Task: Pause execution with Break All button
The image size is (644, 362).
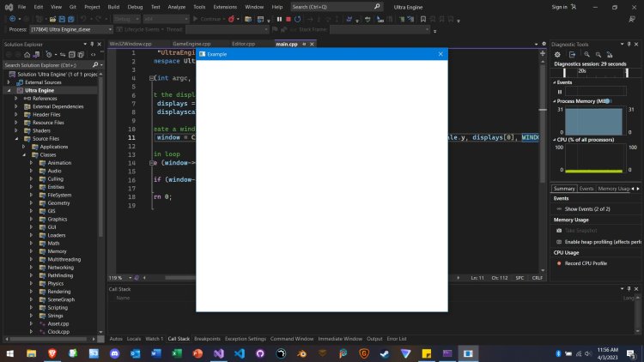Action: (x=278, y=18)
